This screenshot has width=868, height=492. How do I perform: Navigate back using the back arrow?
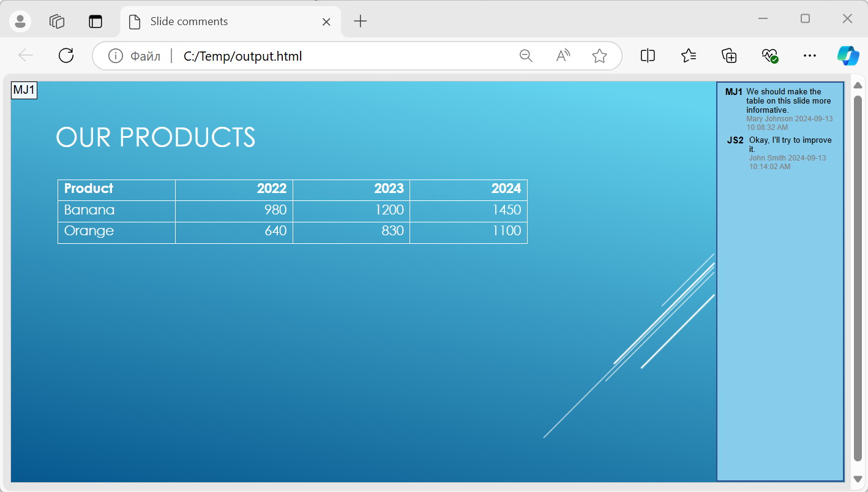(26, 55)
